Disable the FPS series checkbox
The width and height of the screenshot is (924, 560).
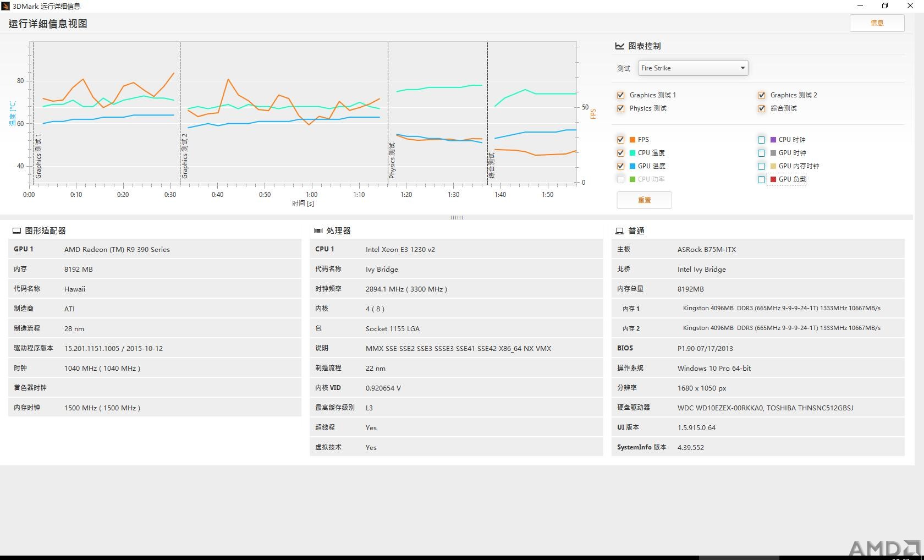[x=620, y=140]
